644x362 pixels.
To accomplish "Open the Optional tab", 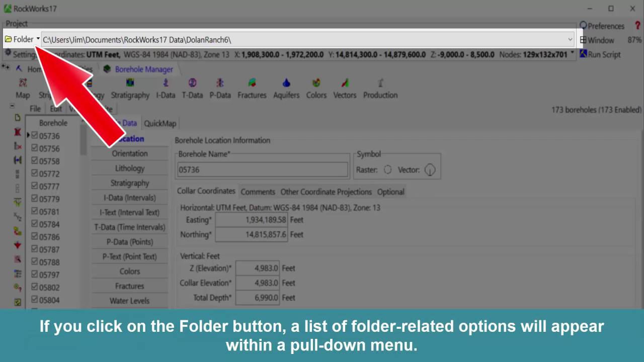I will coord(390,192).
